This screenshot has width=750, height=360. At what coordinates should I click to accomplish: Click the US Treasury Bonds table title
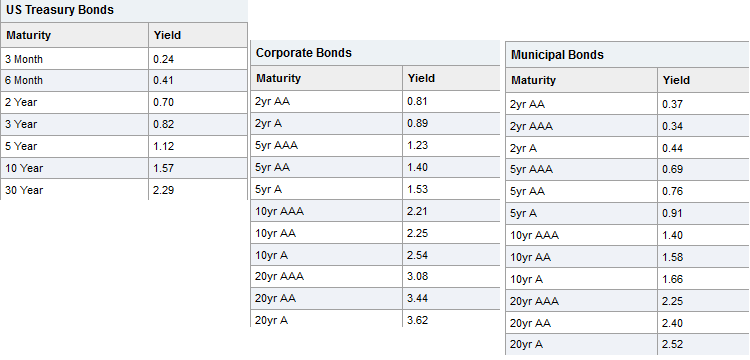pos(60,10)
